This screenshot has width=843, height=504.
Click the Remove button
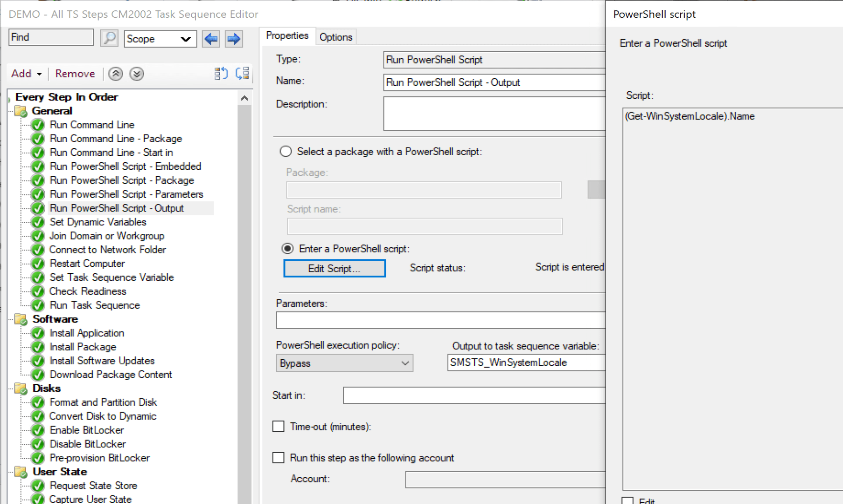pyautogui.click(x=75, y=73)
